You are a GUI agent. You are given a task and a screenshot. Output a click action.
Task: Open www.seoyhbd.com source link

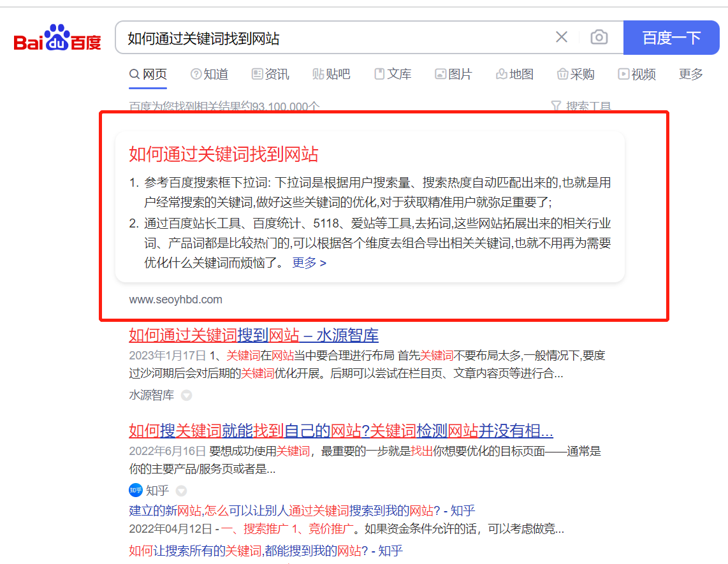pyautogui.click(x=175, y=300)
